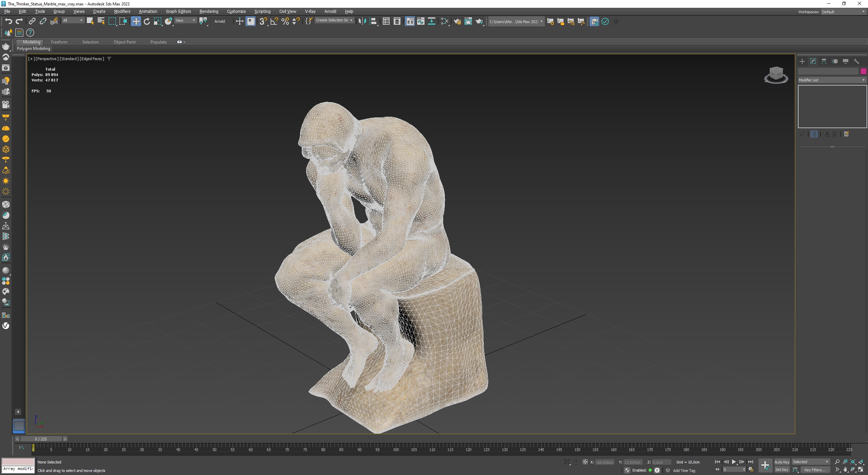Toggle the Scene Explorer icon

tap(386, 21)
